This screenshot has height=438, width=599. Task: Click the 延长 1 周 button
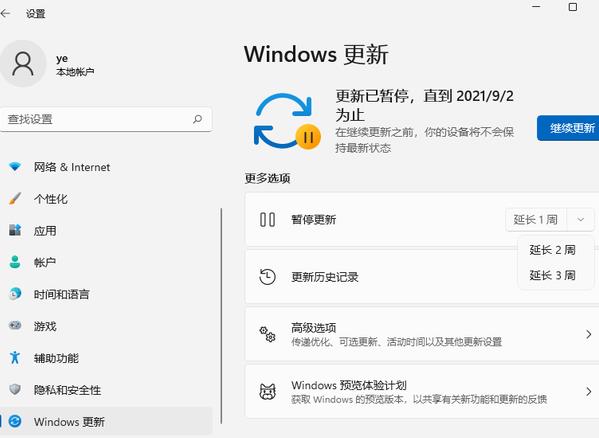[x=536, y=220]
